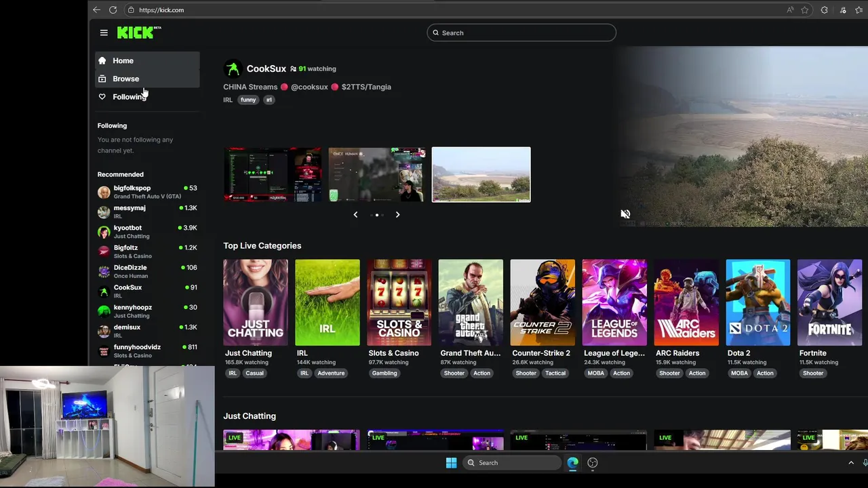Open League of Legends category card
This screenshot has height=488, width=868.
click(614, 302)
